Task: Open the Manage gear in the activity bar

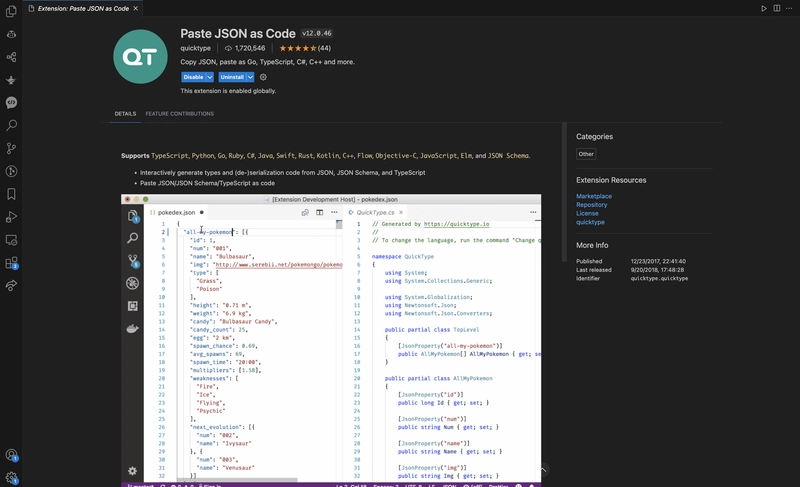Action: pyautogui.click(x=11, y=478)
